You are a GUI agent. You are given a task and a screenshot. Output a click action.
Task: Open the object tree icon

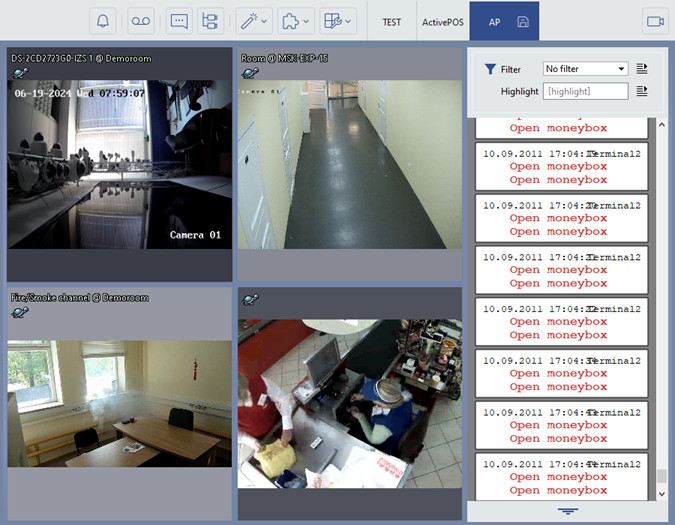(209, 21)
